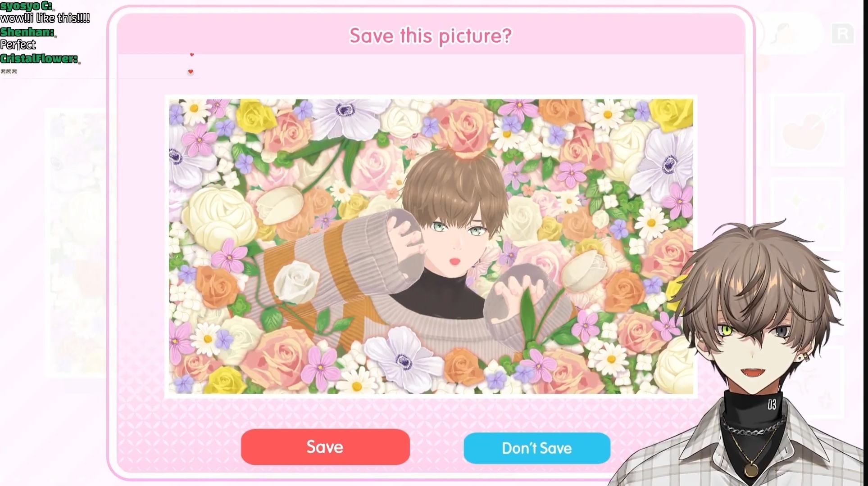Click the syosyo C username in chat
The image size is (868, 486).
click(27, 6)
